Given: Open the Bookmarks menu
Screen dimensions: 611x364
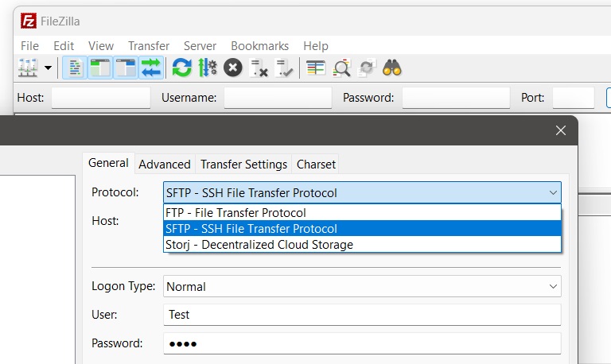Looking at the screenshot, I should [259, 46].
